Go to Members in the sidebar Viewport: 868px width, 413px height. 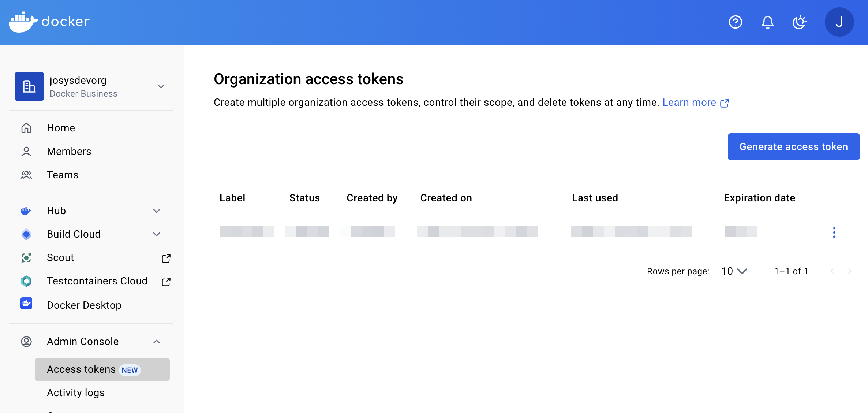tap(69, 151)
